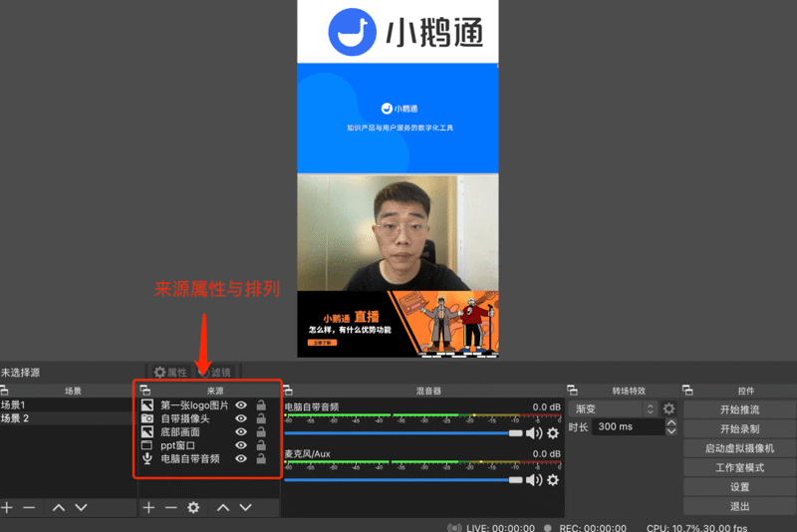Screen dimensions: 797x532
Task: Select 第一张logo图片 source row
Action: point(208,404)
